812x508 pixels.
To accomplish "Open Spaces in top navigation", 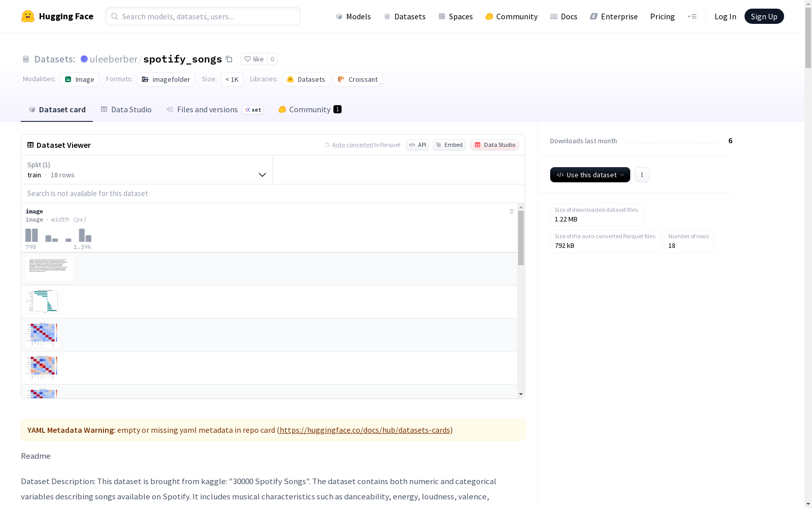I will [455, 16].
